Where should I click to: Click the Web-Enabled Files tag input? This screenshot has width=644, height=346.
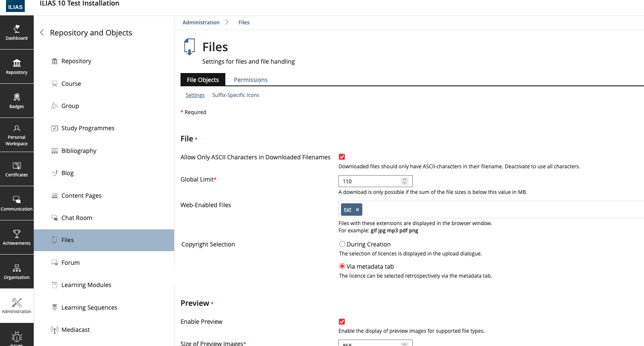(x=491, y=210)
